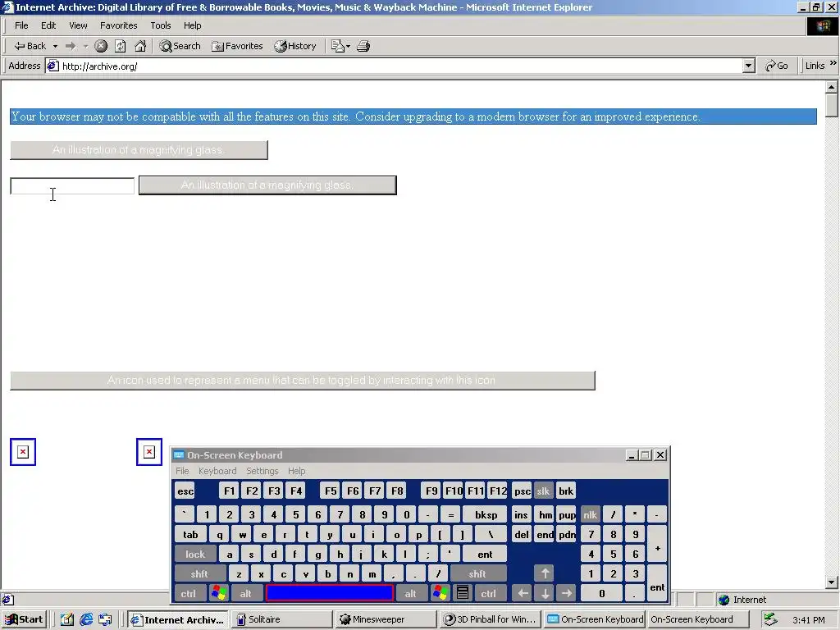The image size is (840, 630).
Task: Stop page loading with the Stop icon
Action: point(101,46)
